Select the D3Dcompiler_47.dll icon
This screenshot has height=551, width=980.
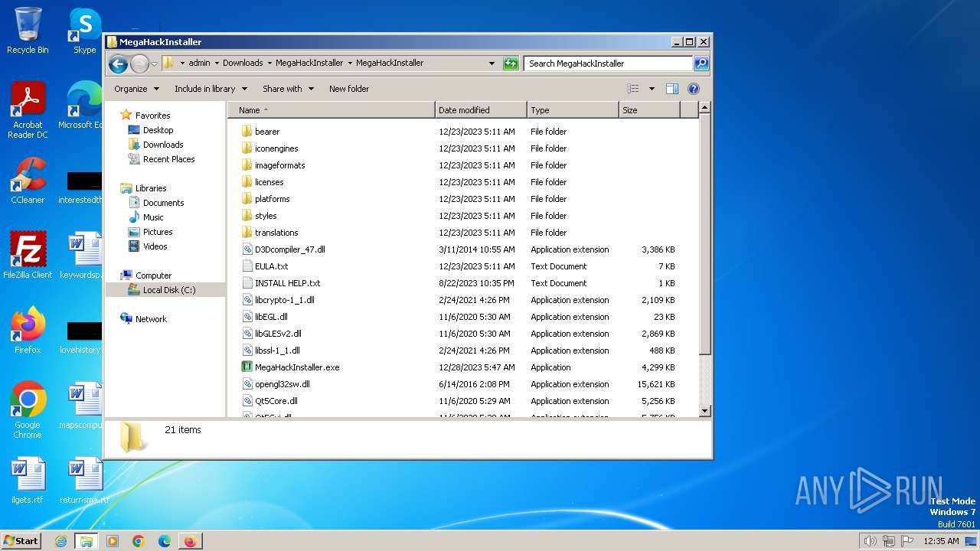[247, 249]
